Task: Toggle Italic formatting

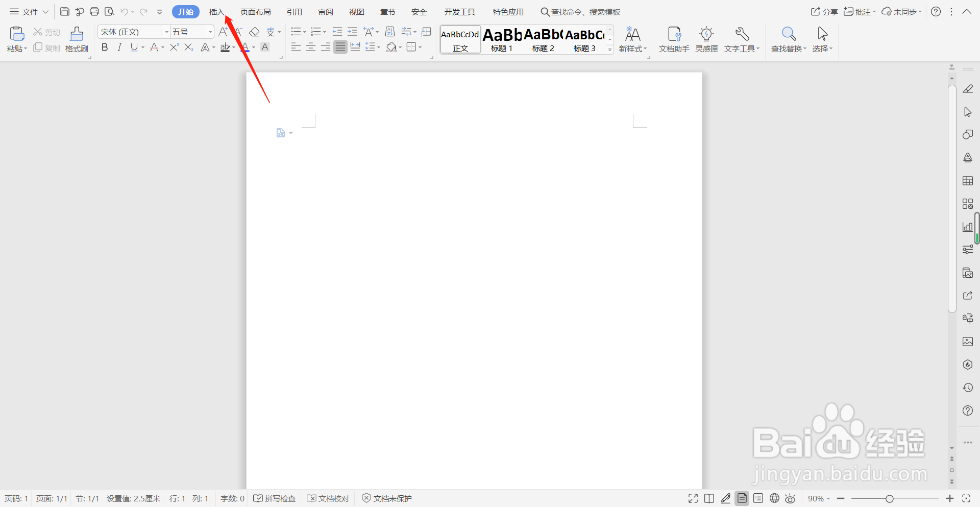Action: click(119, 47)
